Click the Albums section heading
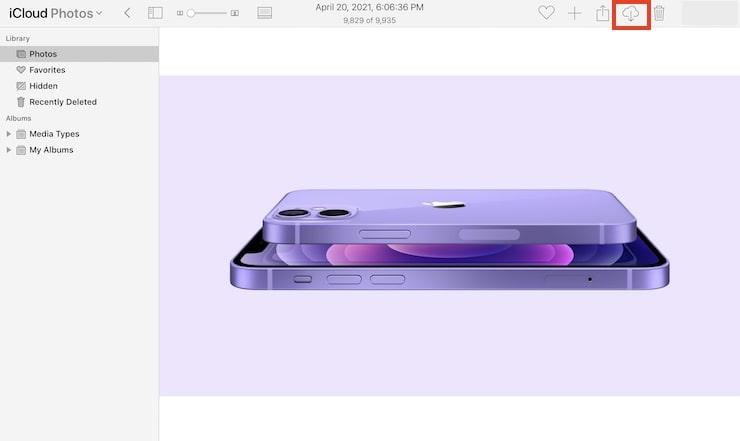 pos(18,118)
